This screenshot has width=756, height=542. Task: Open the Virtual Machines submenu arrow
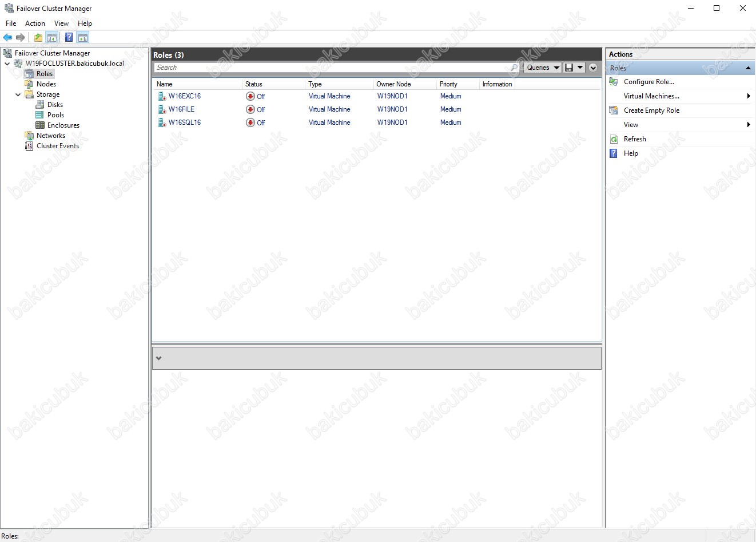[x=749, y=96]
